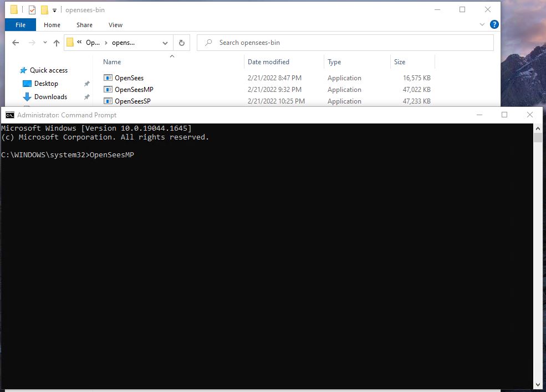
Task: Click Command Prompt scrollbar down arrow
Action: (x=538, y=385)
